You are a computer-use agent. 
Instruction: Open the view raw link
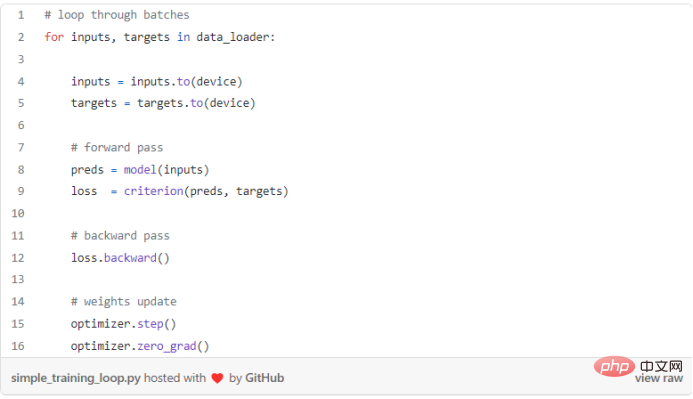(x=659, y=378)
